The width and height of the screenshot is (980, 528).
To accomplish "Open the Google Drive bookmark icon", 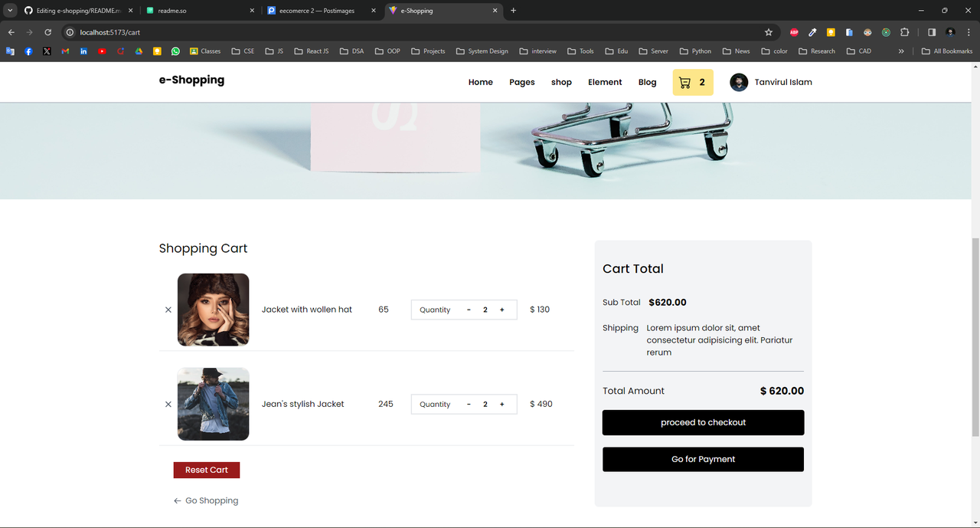I will (x=139, y=51).
